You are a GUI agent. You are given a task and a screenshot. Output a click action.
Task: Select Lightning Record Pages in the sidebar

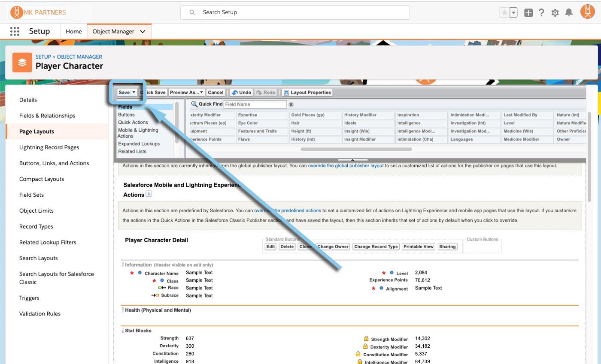click(50, 147)
